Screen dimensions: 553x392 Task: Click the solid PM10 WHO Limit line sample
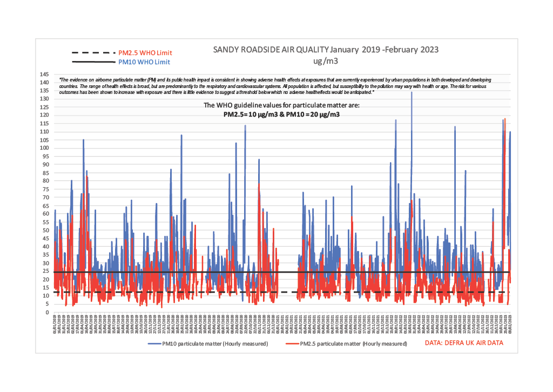(92, 62)
